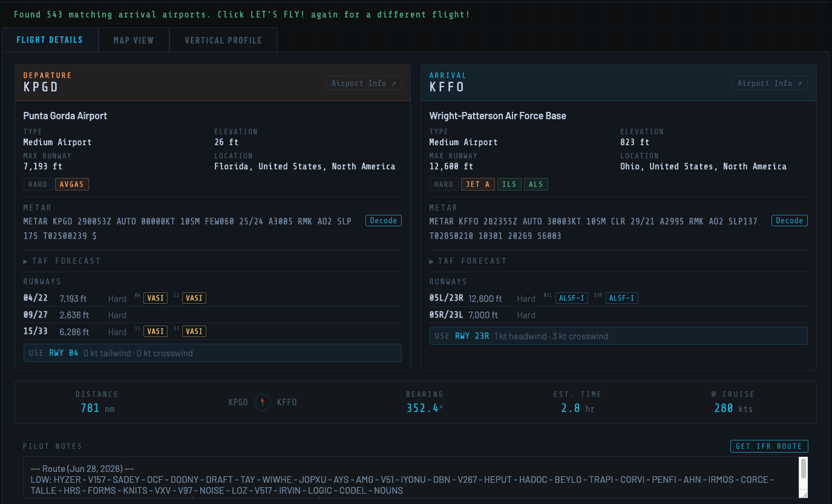Open Airport Info for departure KPGD
The width and height of the screenshot is (832, 504).
coord(364,83)
